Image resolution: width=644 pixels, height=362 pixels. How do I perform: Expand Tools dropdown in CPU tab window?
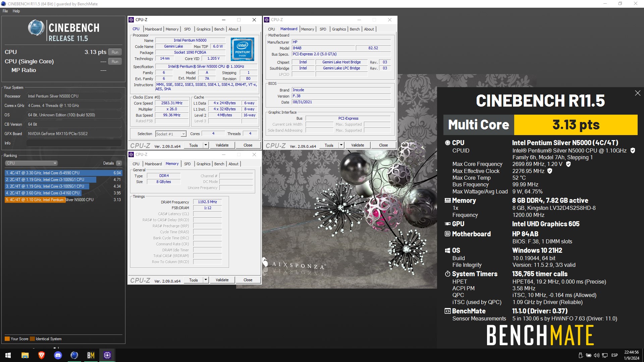[206, 145]
